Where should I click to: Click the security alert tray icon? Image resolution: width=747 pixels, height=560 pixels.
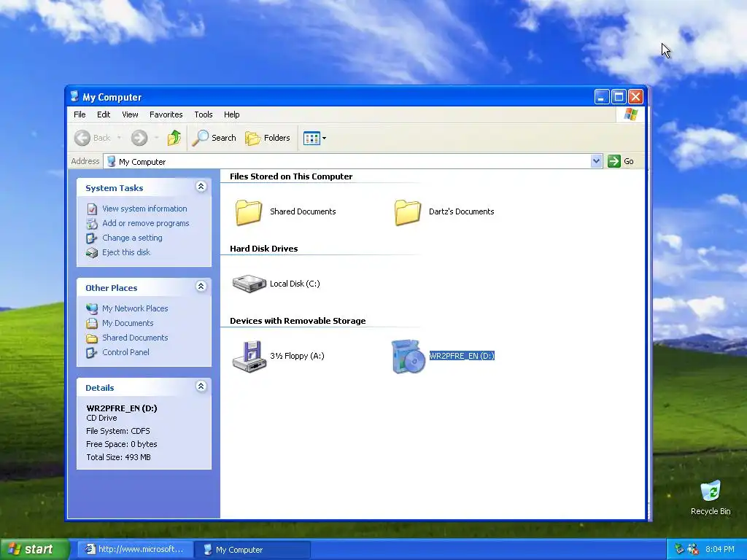pyautogui.click(x=693, y=550)
